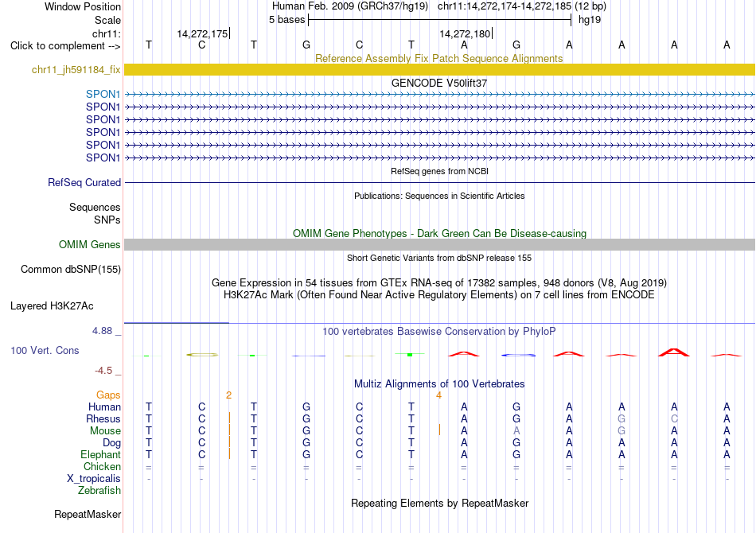Click the orange gap count '4'
Viewport: 756px width, 533px height.
pyautogui.click(x=438, y=395)
